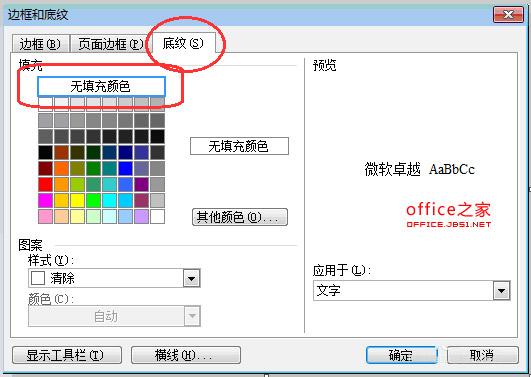Select the orange swatch in the red row
Viewport: 531px width, 377px height.
coord(61,185)
